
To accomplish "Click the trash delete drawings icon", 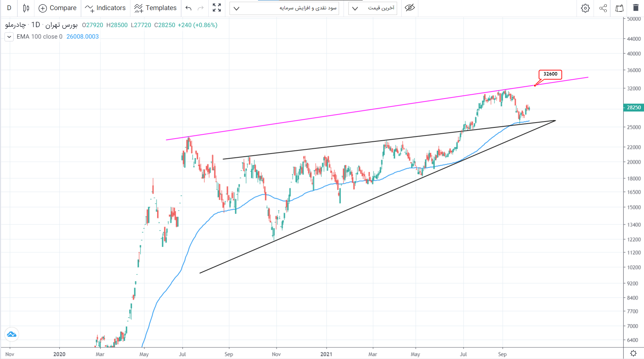I will pos(636,8).
